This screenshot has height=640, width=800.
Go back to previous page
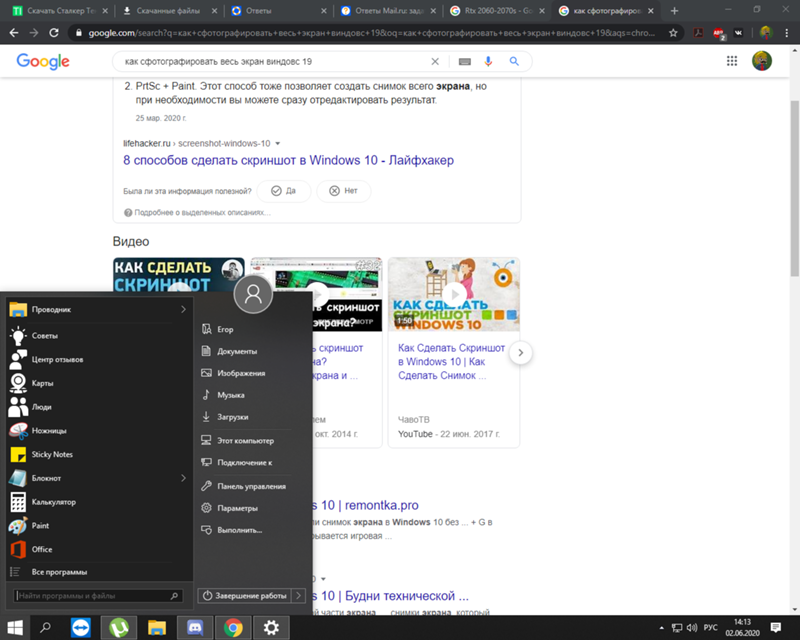point(14,33)
